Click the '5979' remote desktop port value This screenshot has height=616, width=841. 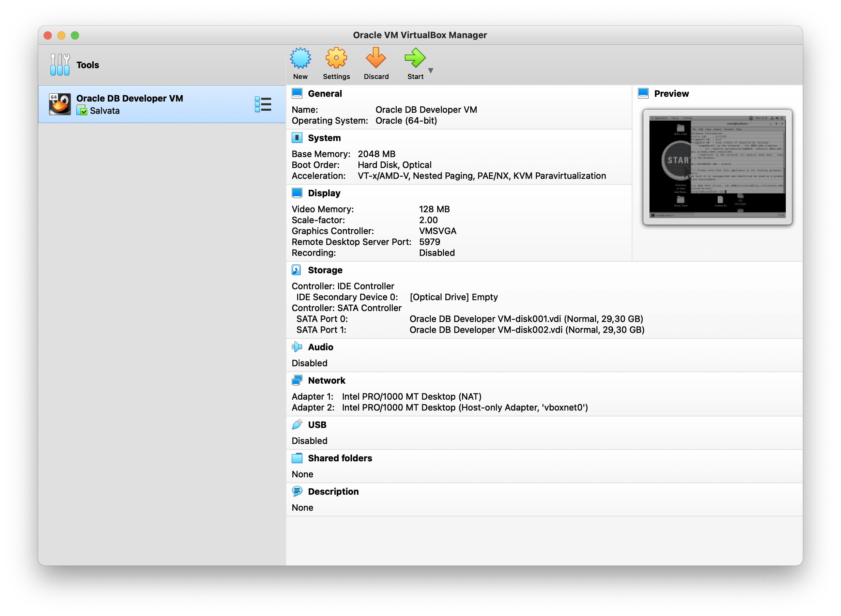[x=429, y=242]
